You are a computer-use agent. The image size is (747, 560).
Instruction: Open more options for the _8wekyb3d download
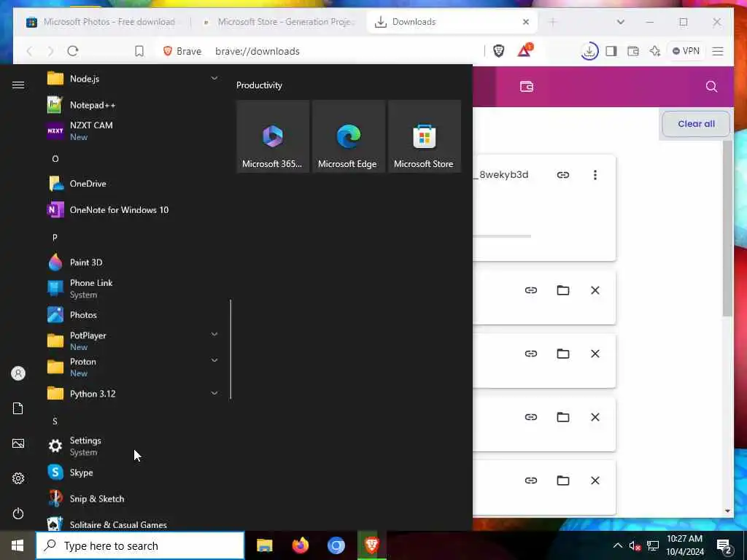click(595, 175)
